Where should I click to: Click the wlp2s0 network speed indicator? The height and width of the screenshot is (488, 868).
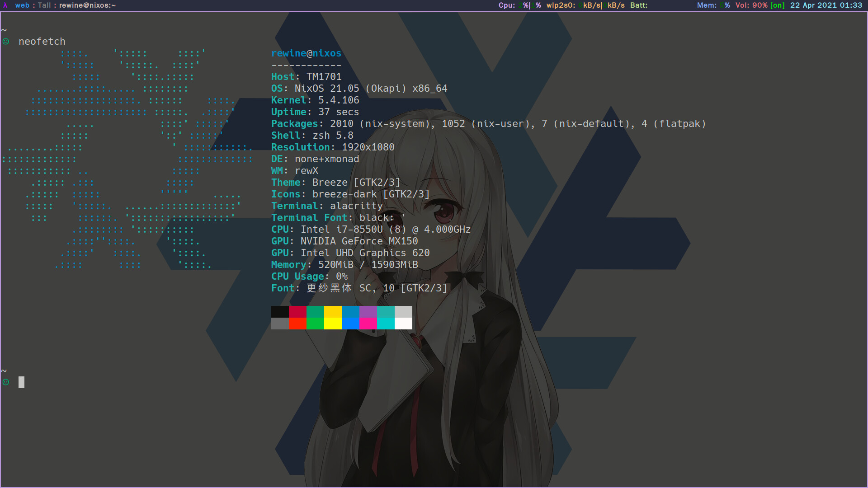(585, 5)
